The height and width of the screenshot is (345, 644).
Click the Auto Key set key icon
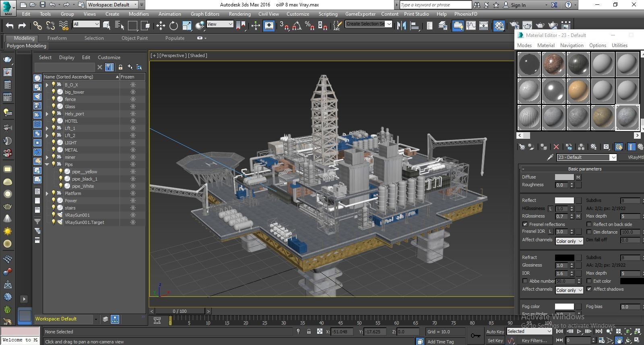point(475,335)
